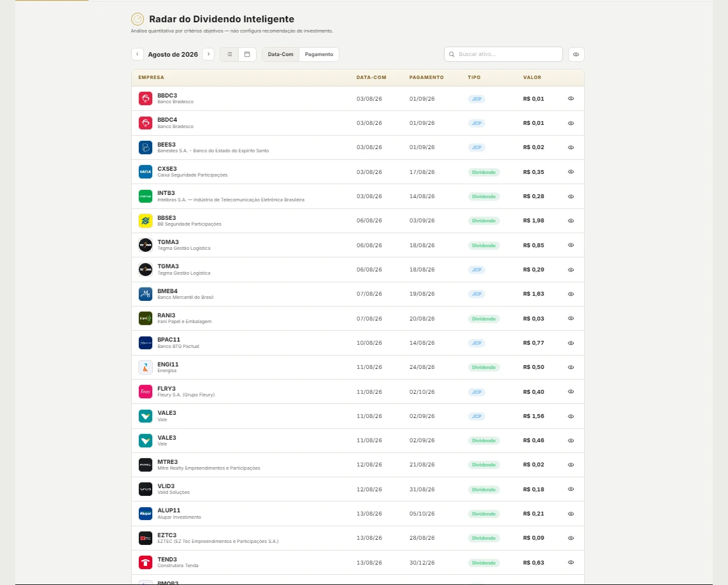Viewport: 728px width, 585px height.
Task: Click the magnifier icon in the search box
Action: click(x=452, y=54)
